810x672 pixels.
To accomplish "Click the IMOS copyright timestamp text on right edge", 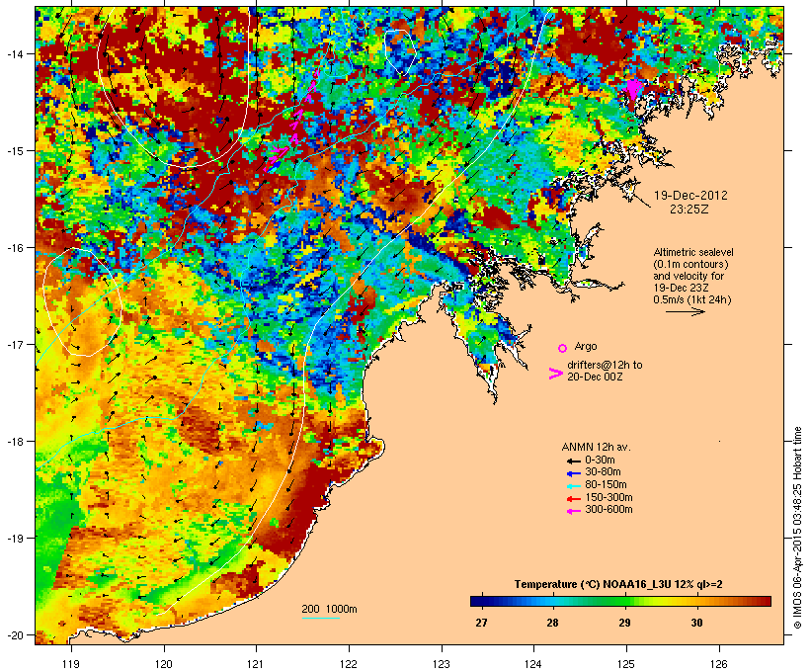I will click(797, 528).
